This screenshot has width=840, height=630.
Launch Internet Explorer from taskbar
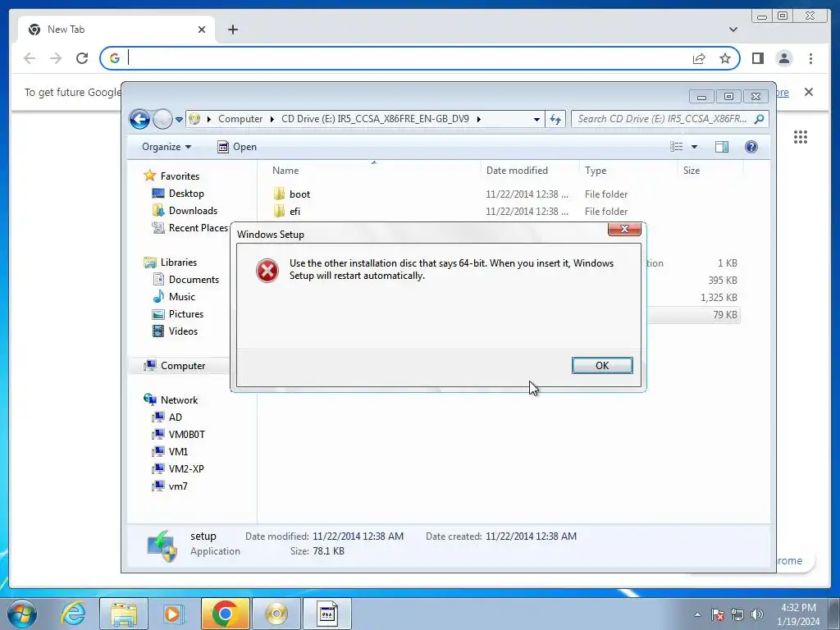pos(73,614)
